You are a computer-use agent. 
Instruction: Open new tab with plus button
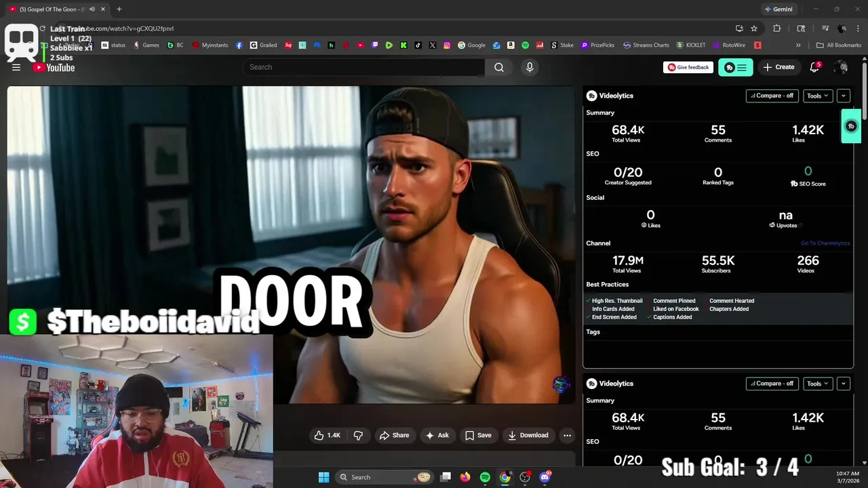point(119,9)
